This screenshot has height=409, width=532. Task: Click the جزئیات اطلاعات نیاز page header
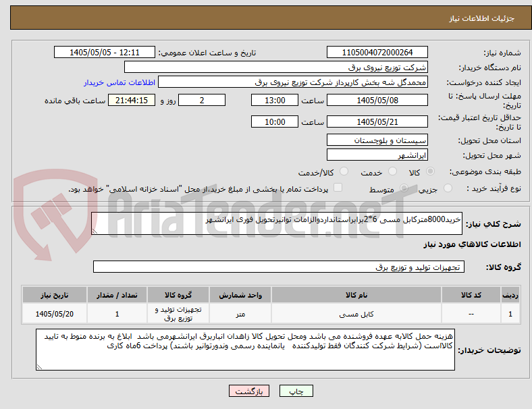[x=482, y=18]
